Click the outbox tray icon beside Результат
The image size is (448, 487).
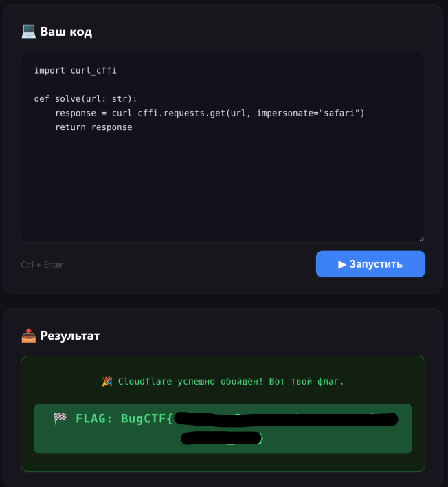[x=29, y=336]
